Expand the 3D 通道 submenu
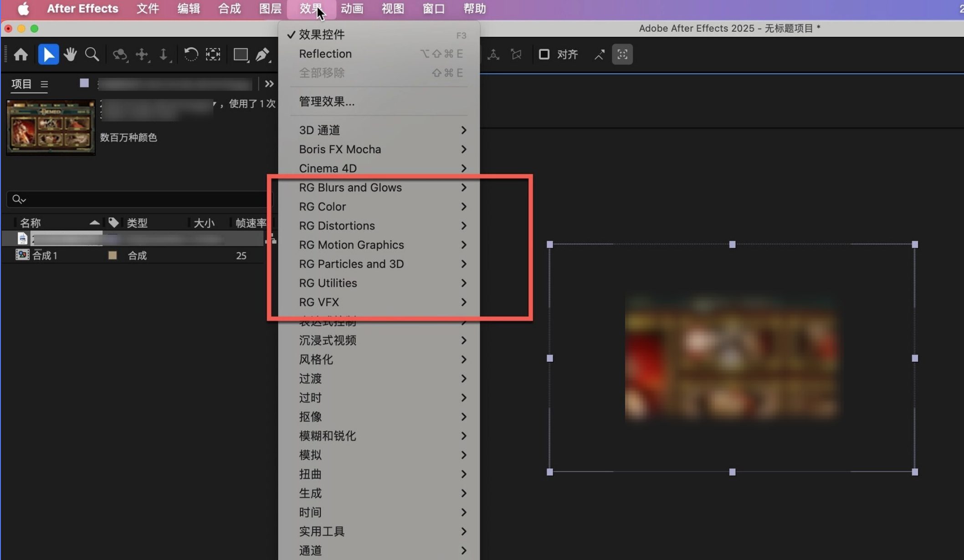Screen dimensions: 964x560 (x=379, y=130)
